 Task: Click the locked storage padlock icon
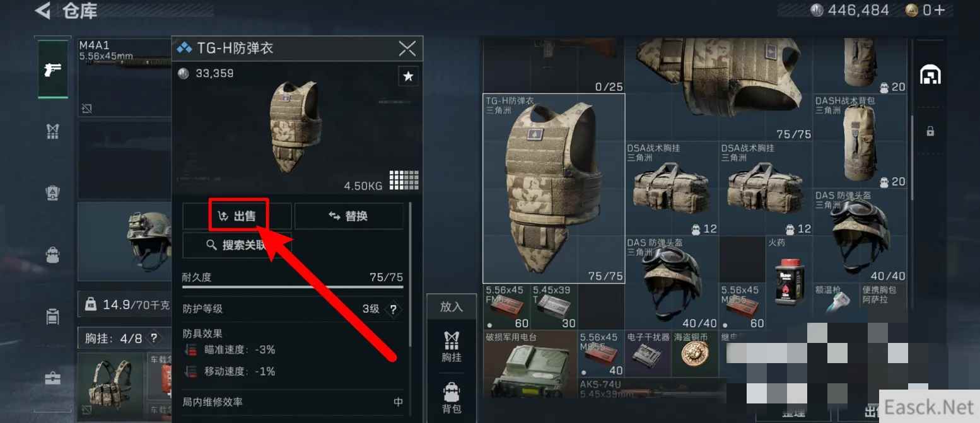930,131
